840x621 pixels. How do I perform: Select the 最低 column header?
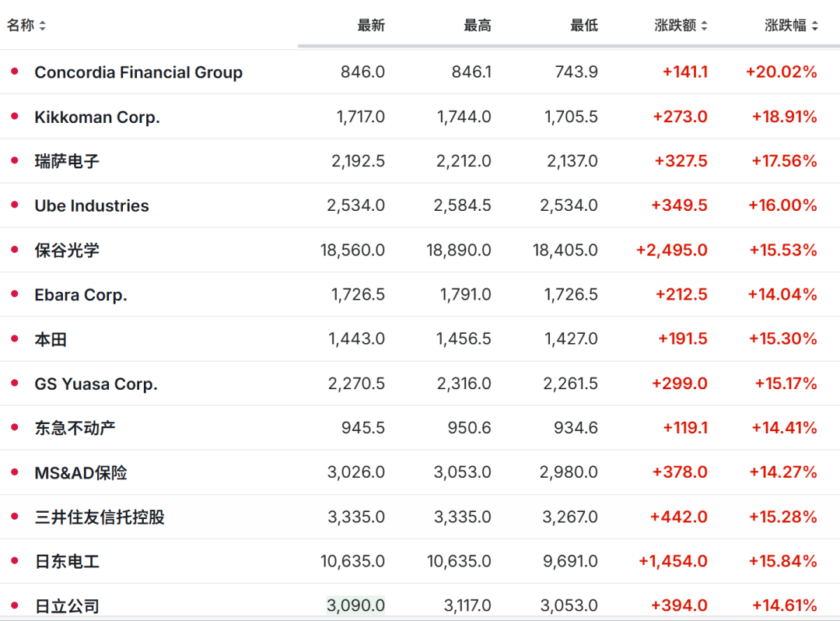click(x=584, y=26)
